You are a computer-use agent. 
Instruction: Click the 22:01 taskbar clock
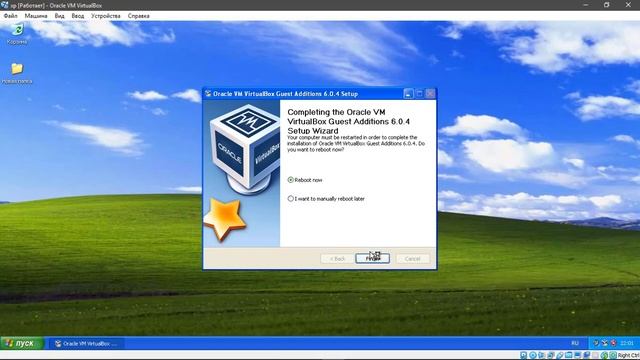tap(627, 343)
